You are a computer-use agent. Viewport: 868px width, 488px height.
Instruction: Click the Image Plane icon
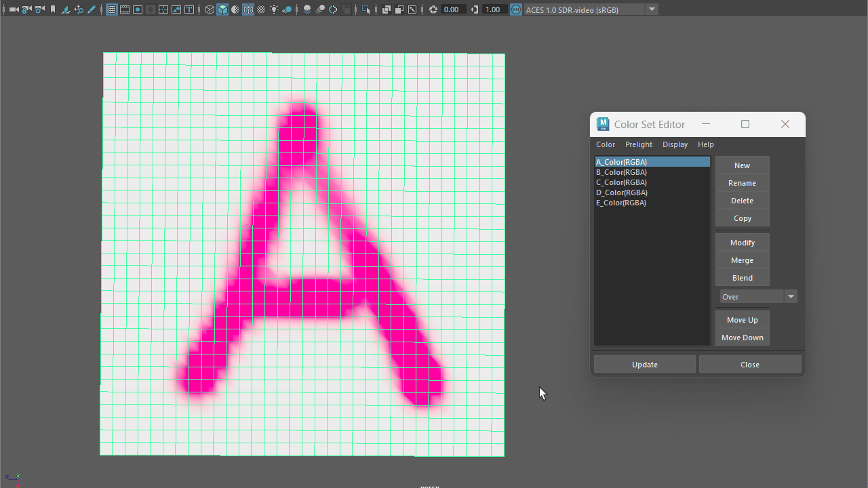tap(66, 9)
